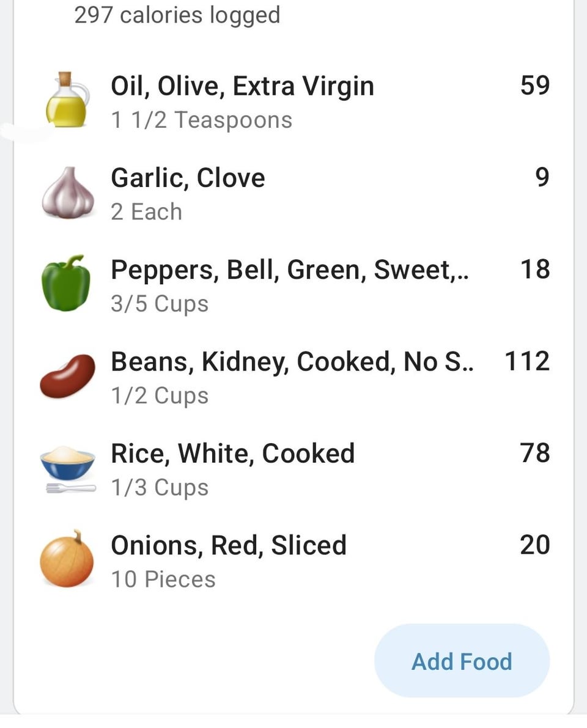Open the Onions, Red, Sliced entry
Viewport: 587px width, 728px height.
tap(295, 561)
